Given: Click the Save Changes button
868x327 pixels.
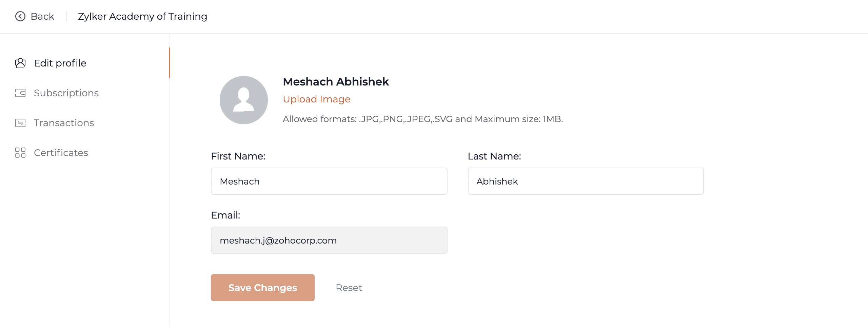Looking at the screenshot, I should pos(263,288).
